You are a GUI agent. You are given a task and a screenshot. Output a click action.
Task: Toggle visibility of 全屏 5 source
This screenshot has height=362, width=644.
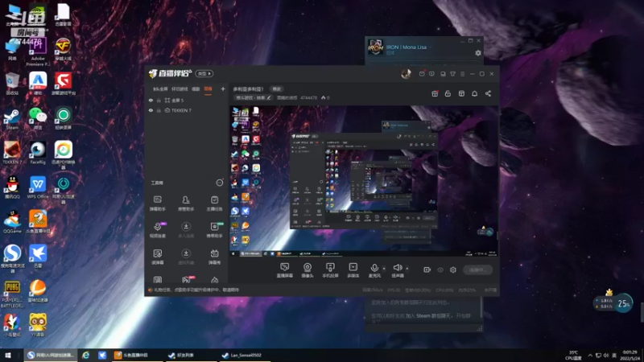coord(151,100)
